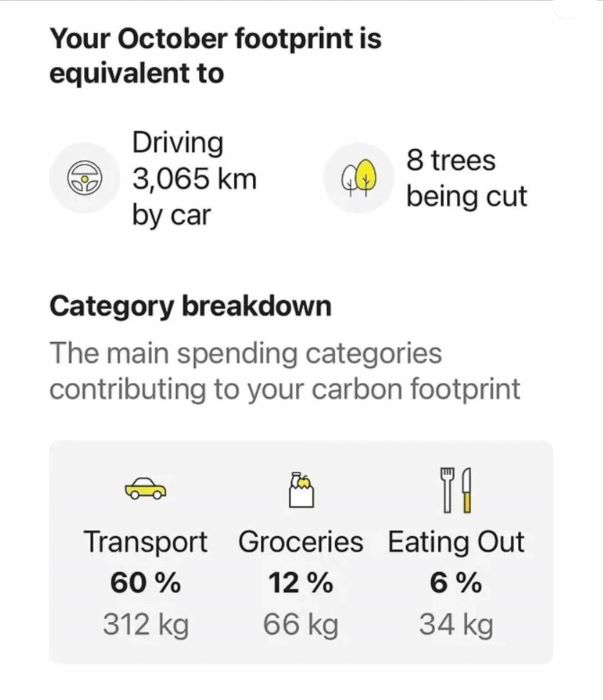This screenshot has height=700, width=603.
Task: Tap the 8 trees being cut text
Action: 465,178
